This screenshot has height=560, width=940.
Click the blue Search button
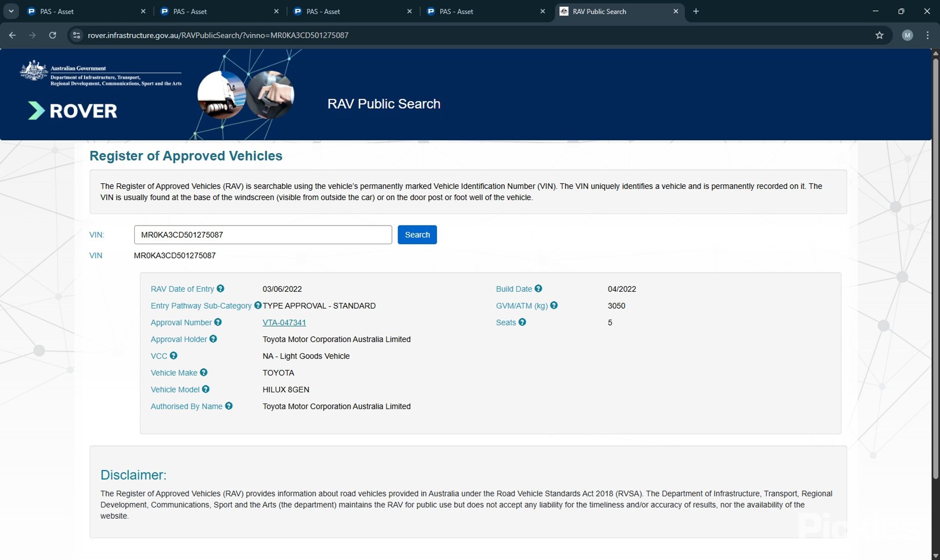pyautogui.click(x=417, y=234)
